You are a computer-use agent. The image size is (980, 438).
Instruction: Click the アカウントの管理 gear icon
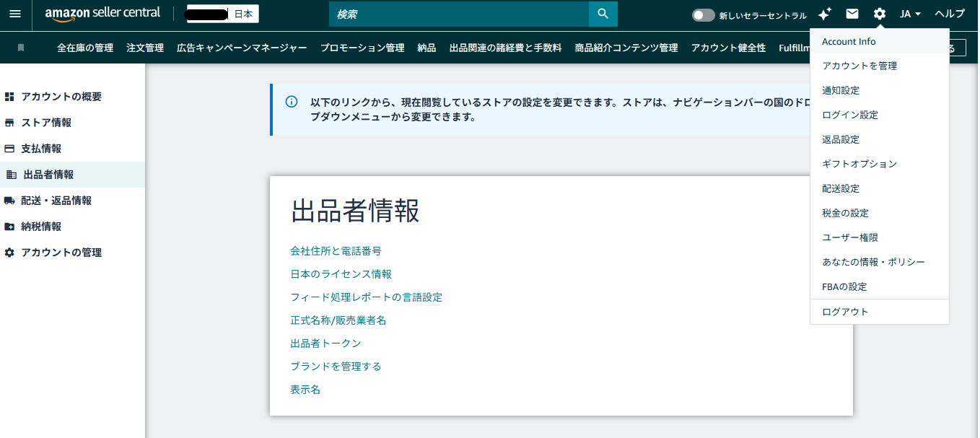(x=9, y=253)
